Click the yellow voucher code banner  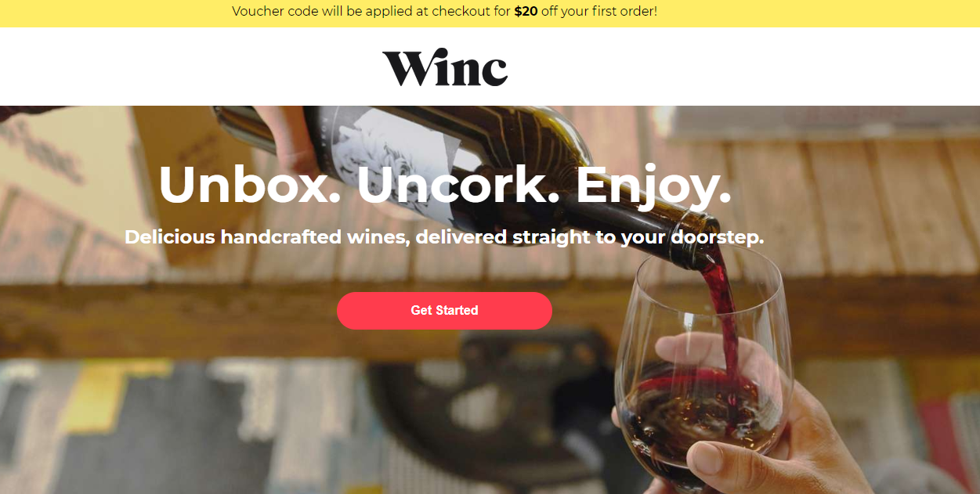490,13
